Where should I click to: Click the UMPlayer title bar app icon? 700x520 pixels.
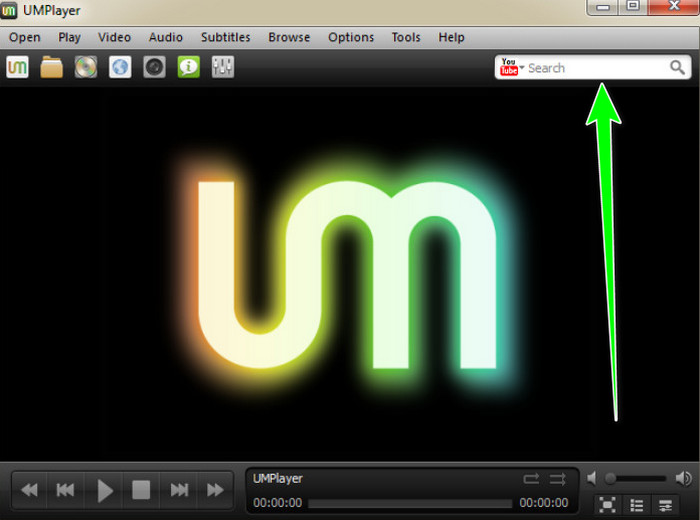click(x=8, y=10)
